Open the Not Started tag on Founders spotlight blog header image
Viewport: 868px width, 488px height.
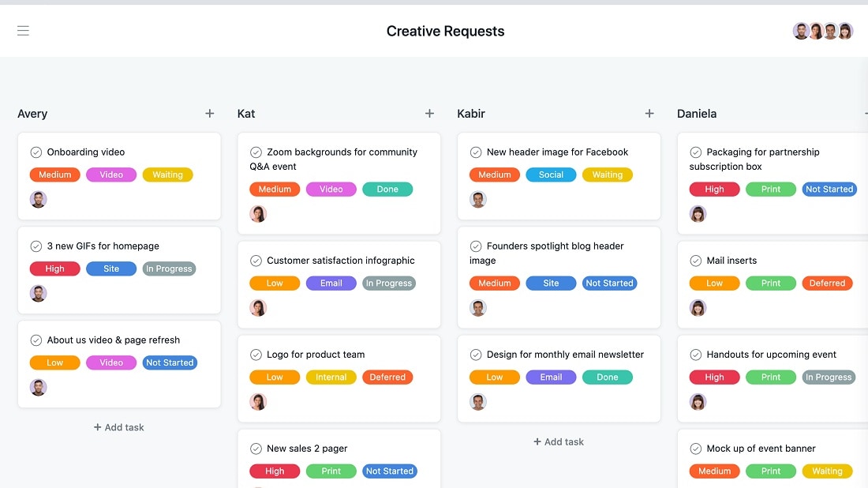point(609,283)
